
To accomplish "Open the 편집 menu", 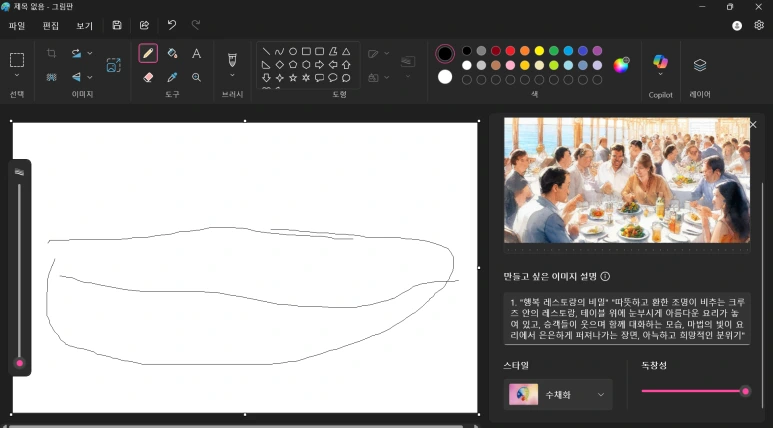I will coord(51,26).
